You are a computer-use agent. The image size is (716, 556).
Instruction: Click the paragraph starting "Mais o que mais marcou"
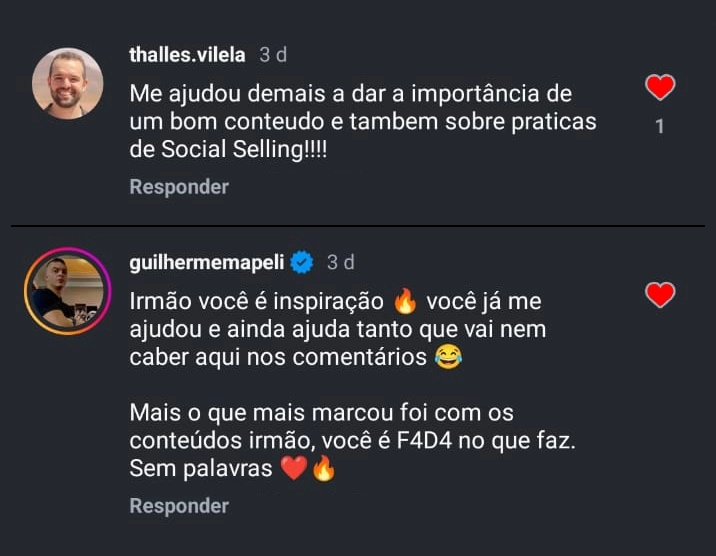(350, 440)
